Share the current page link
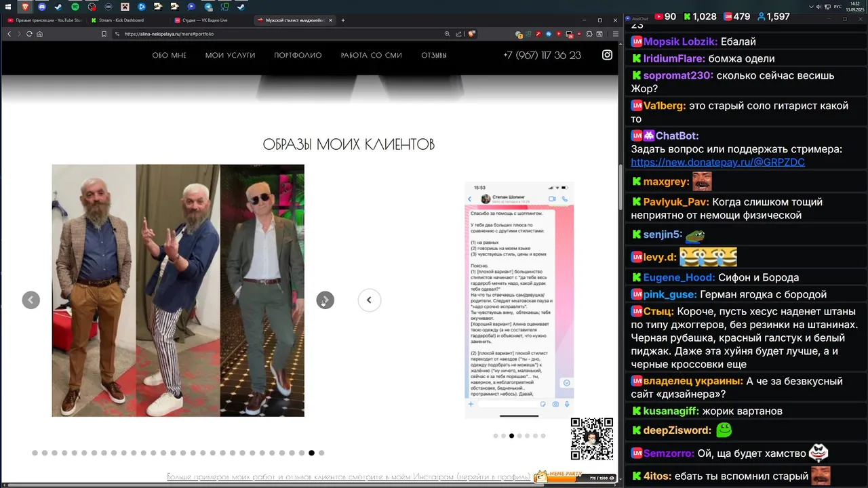Viewport: 868px width, 488px height. click(459, 34)
